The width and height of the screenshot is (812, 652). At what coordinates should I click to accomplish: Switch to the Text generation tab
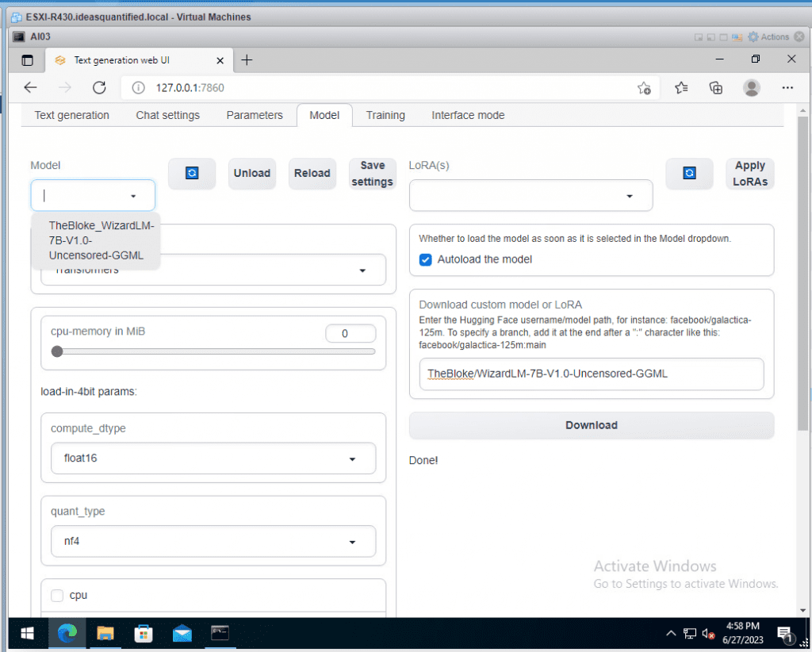click(72, 115)
